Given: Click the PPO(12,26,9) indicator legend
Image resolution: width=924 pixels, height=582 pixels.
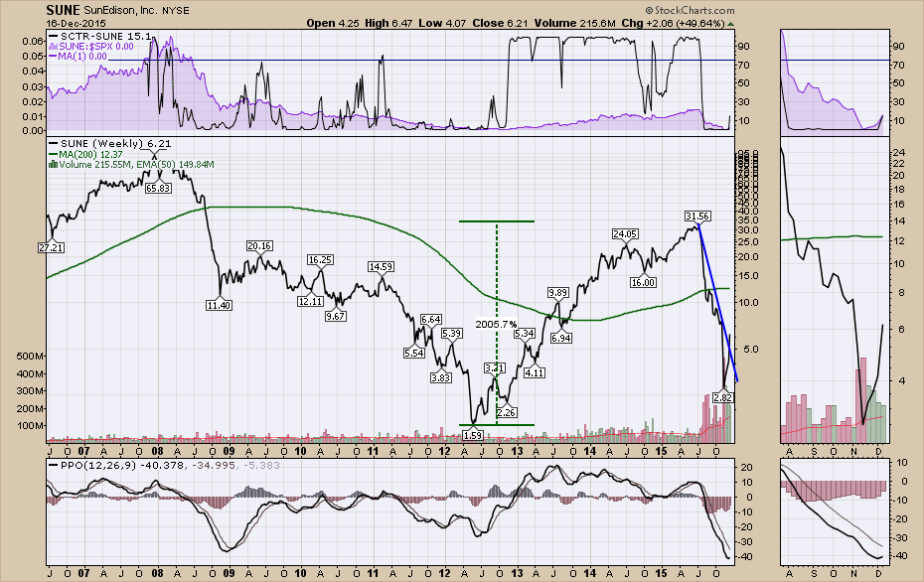Looking at the screenshot, I should (x=164, y=466).
